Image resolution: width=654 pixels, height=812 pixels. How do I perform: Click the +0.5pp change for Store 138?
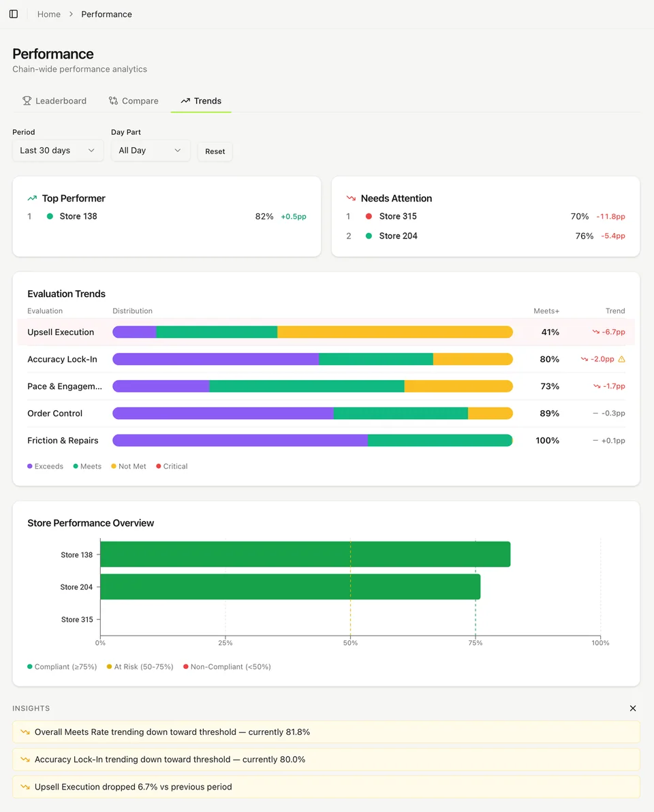(x=294, y=216)
